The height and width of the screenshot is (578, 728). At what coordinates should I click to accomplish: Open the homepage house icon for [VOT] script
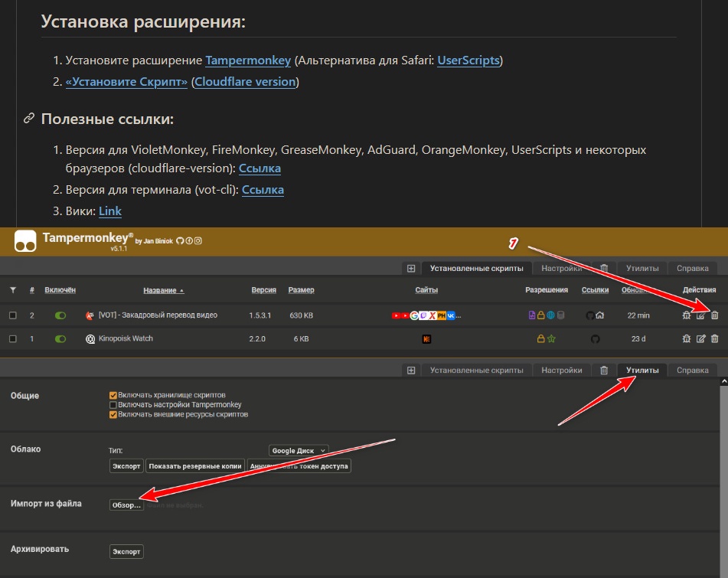[600, 315]
